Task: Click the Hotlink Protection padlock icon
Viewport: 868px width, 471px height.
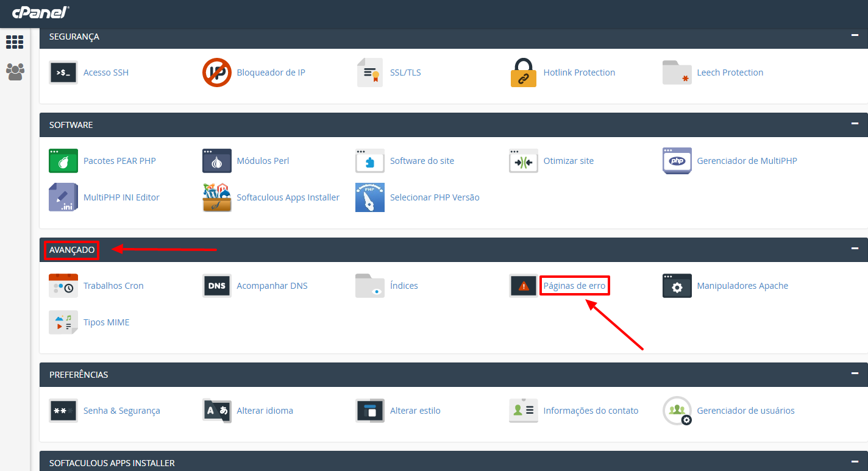Action: pos(524,73)
